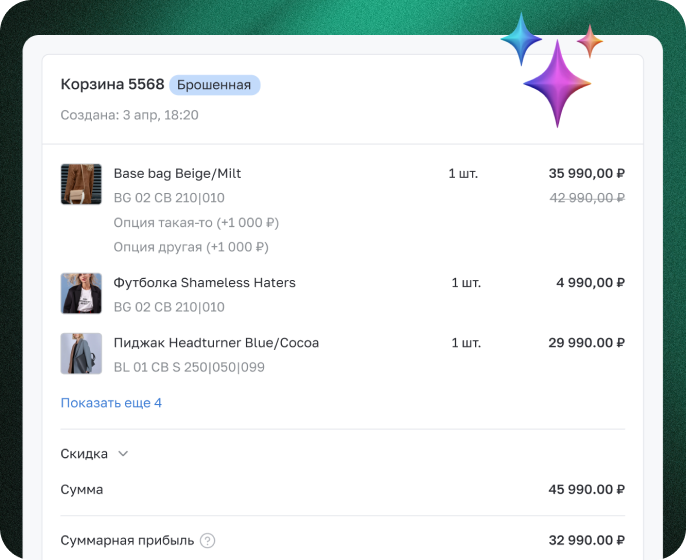Image resolution: width=686 pixels, height=560 pixels.
Task: Click the small orange sparkle star icon
Action: [590, 41]
